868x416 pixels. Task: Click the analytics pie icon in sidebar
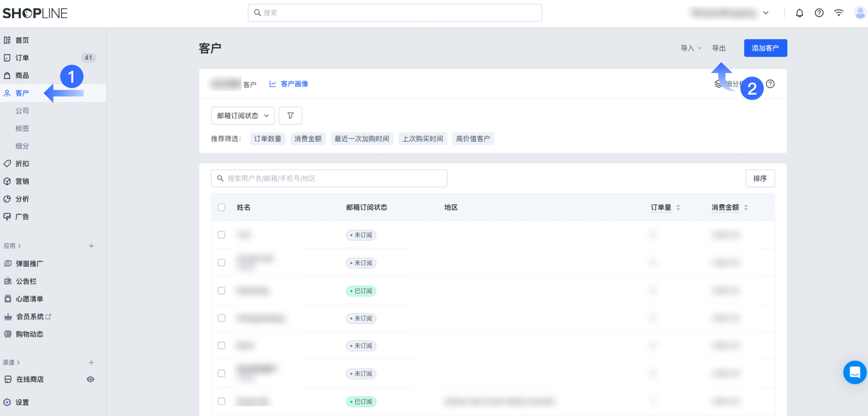click(7, 199)
